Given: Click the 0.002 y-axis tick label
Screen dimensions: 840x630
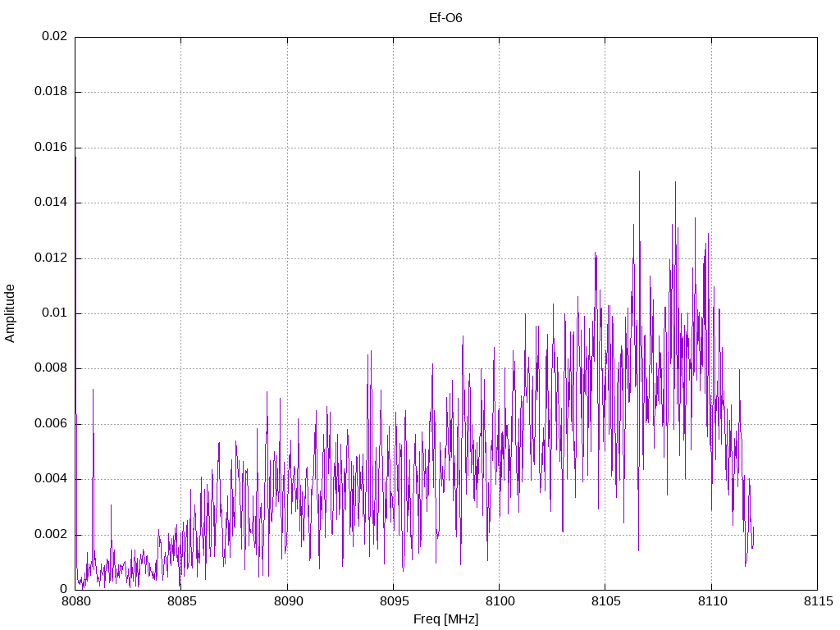Looking at the screenshot, I should tap(51, 535).
